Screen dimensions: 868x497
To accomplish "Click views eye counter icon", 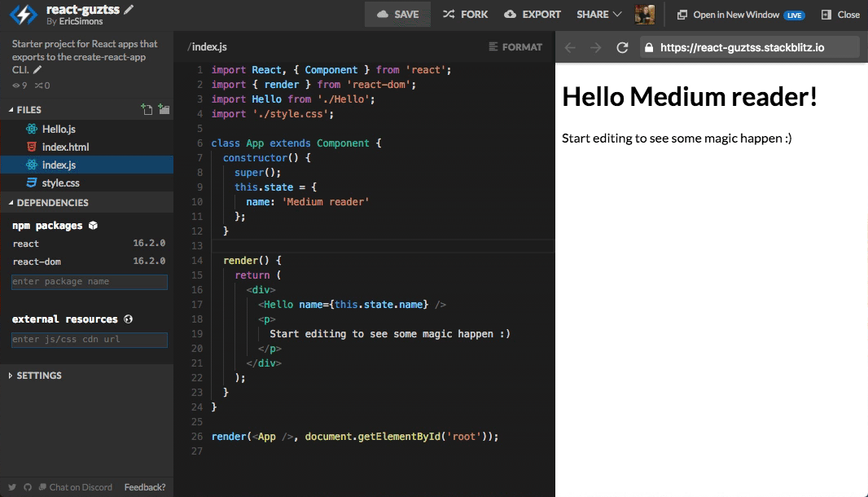I will point(15,86).
